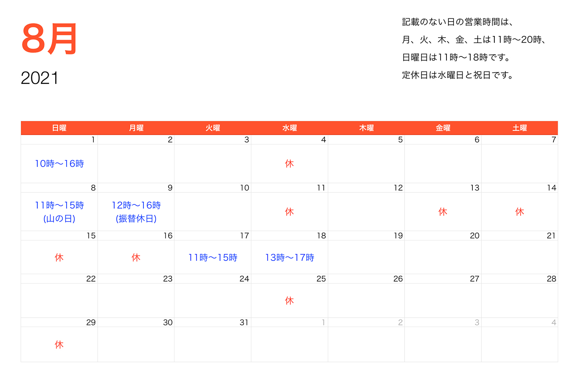Select the 土曜 column header
Screen dimensions: 588x376
tap(519, 128)
